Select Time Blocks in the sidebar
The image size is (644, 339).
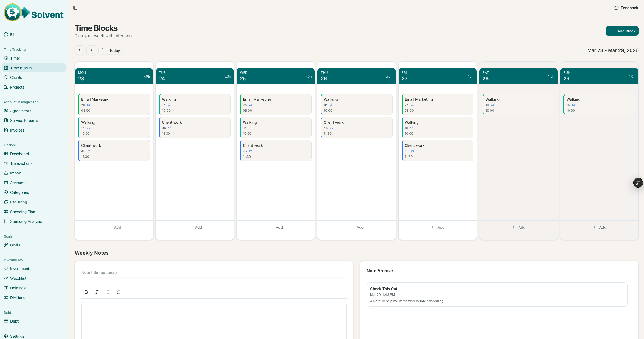tap(21, 68)
